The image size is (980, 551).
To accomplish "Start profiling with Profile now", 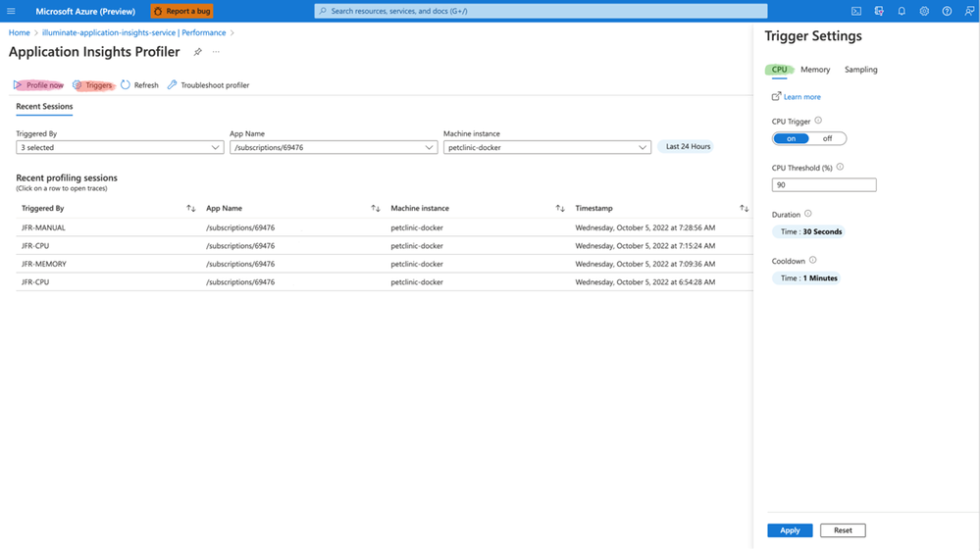I will coord(38,85).
